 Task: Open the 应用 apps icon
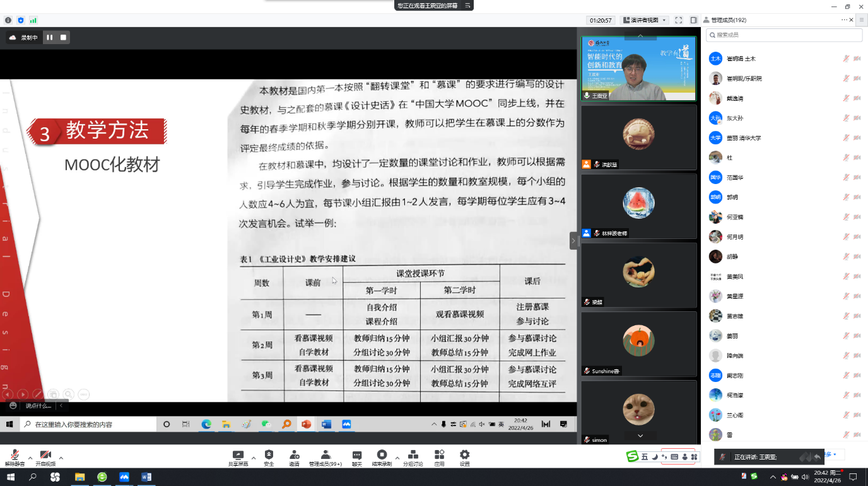(x=439, y=458)
